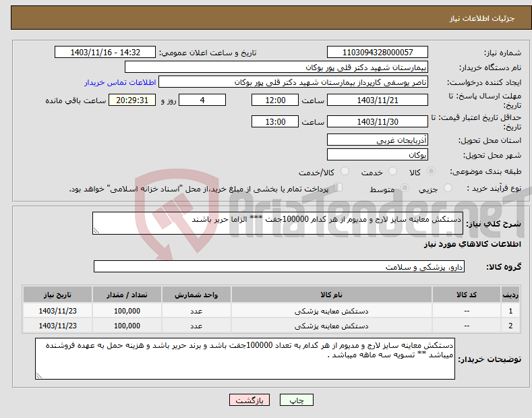Image resolution: width=532 pixels, height=418 pixels.
Task: Click the delivery province field آذربایجان غربی
Action: point(378,140)
